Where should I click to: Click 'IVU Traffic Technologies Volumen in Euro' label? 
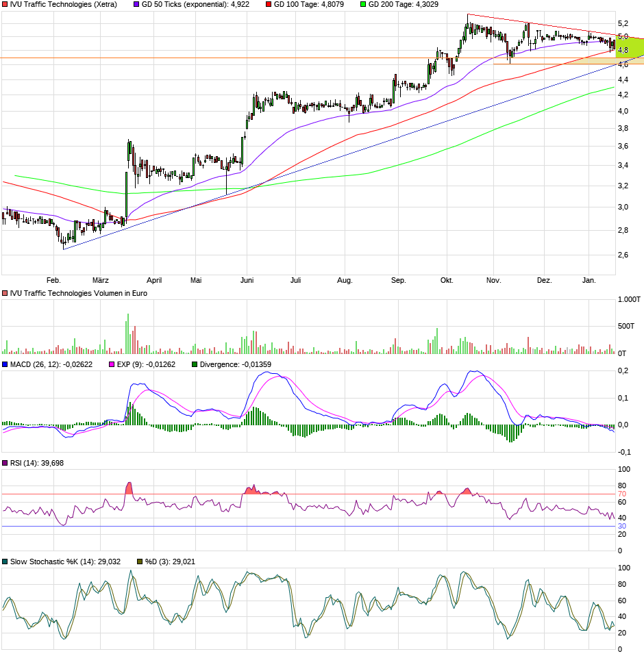point(79,294)
